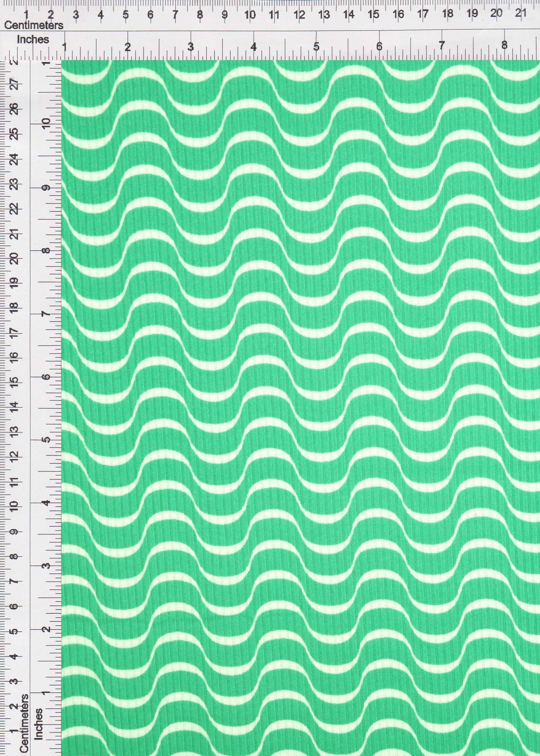Click the 10 mark on the top centimeter ruler
Viewport: 540px width, 756px height.
tap(250, 15)
